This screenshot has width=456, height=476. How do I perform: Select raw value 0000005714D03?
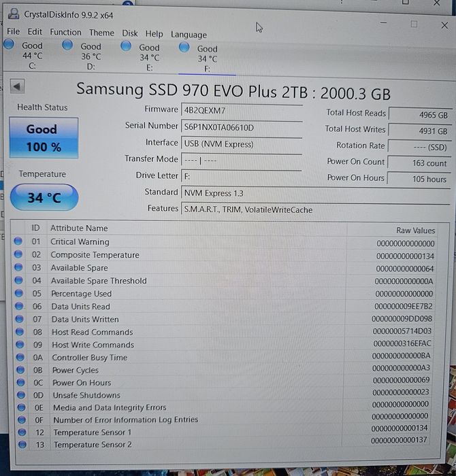pyautogui.click(x=402, y=331)
